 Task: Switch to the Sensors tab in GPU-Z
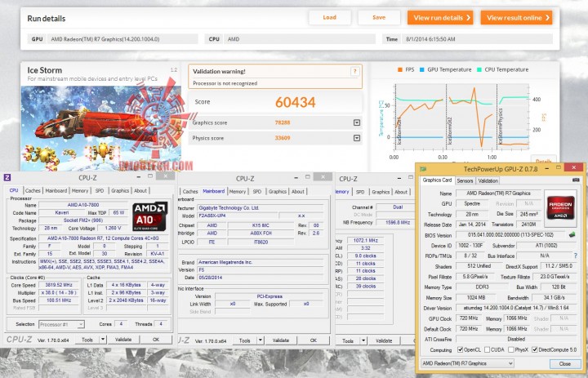pyautogui.click(x=465, y=180)
